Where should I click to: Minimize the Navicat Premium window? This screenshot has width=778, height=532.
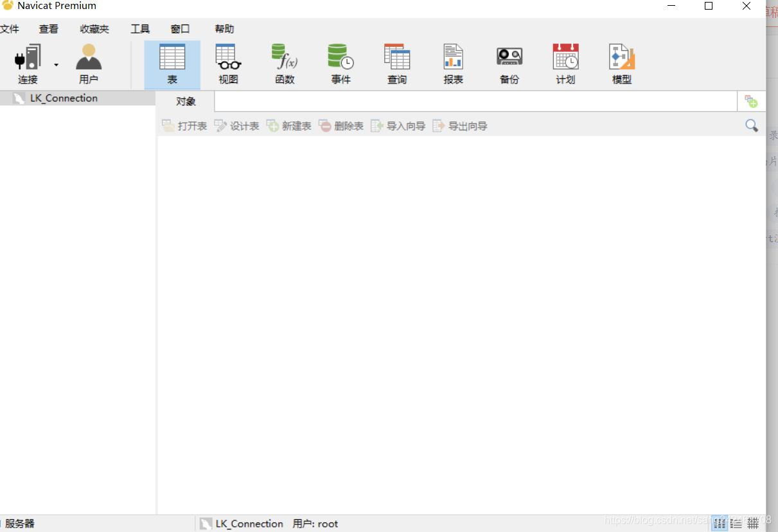coord(671,6)
